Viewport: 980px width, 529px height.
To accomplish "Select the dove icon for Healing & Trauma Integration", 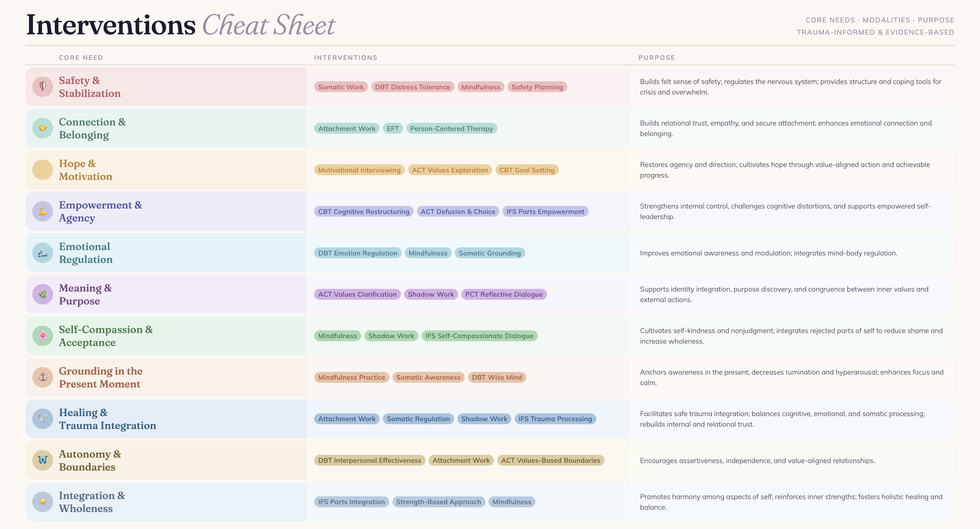I will pyautogui.click(x=43, y=418).
